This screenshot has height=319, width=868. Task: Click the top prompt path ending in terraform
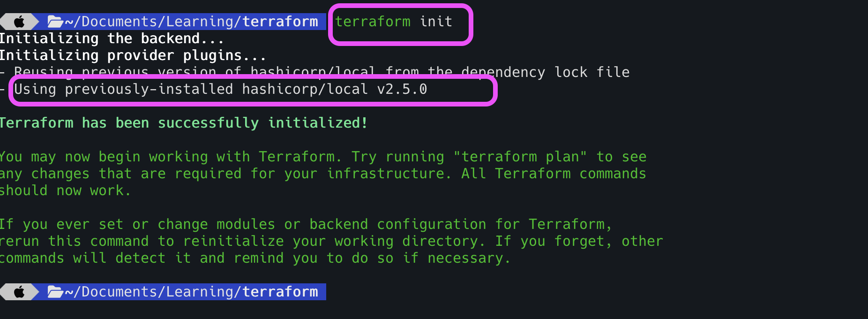(191, 22)
